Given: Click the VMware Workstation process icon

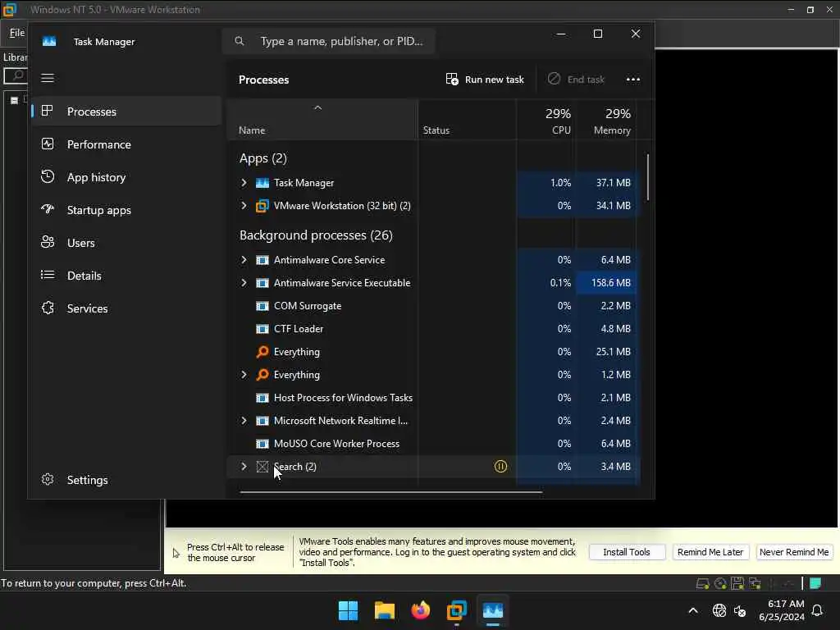Looking at the screenshot, I should click(x=262, y=206).
